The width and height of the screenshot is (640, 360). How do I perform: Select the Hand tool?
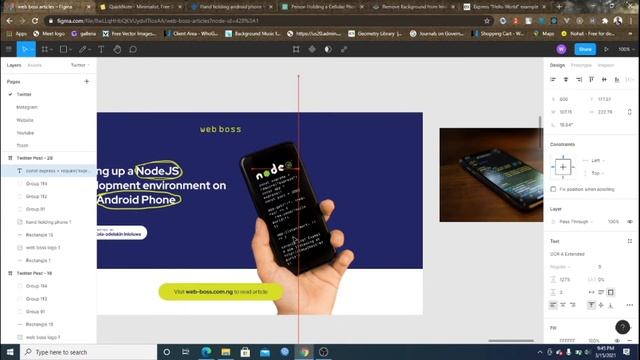coord(117,49)
